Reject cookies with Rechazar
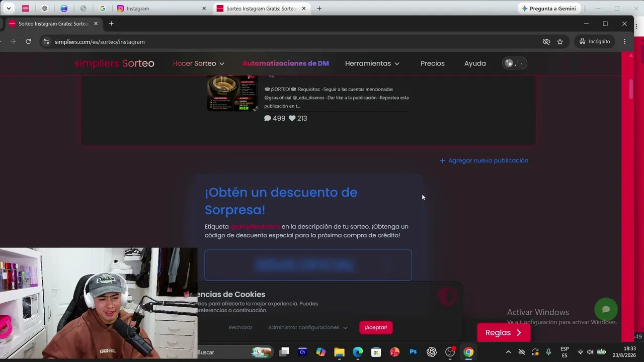 240,327
